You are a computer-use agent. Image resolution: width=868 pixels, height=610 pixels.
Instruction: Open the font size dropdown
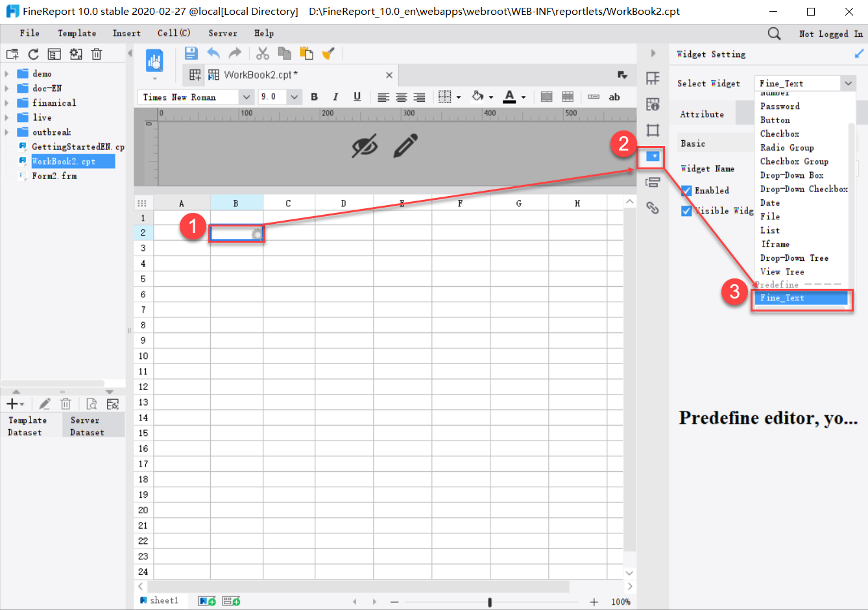tap(295, 97)
